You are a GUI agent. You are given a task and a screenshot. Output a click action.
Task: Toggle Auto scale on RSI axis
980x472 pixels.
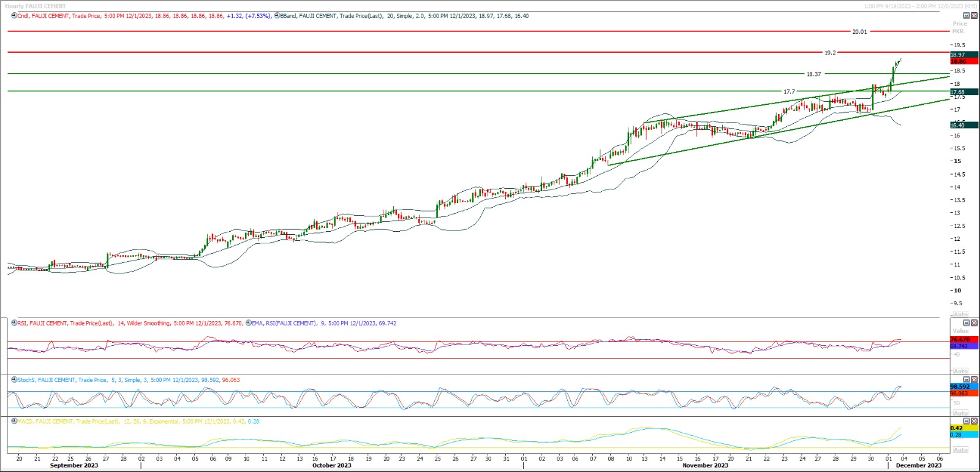pos(960,371)
